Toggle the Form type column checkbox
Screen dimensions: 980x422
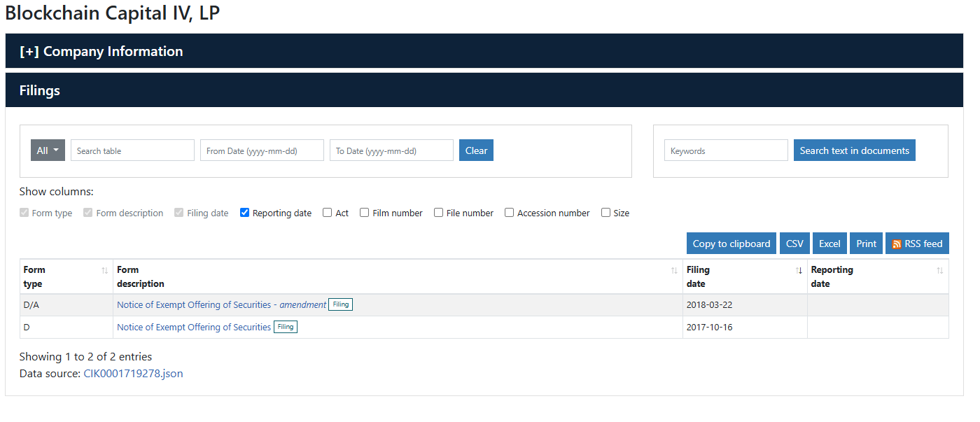coord(24,213)
